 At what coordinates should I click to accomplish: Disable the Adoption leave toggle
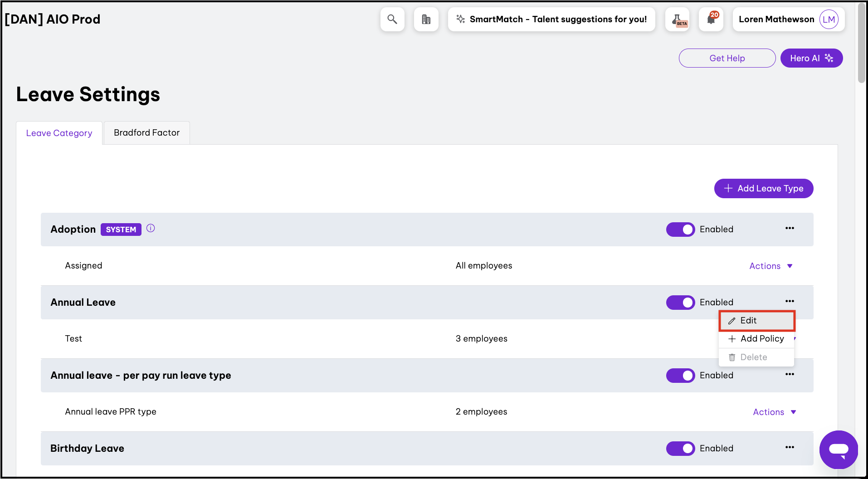(680, 230)
